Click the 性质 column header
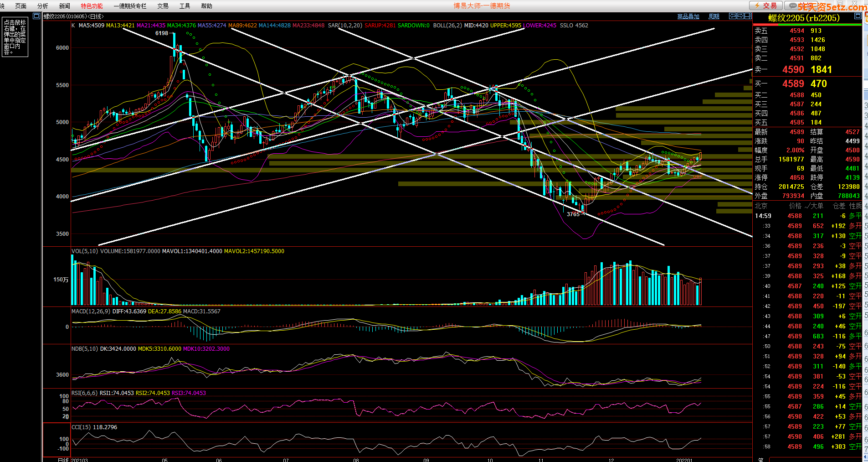This screenshot has height=462, width=868. [x=855, y=206]
